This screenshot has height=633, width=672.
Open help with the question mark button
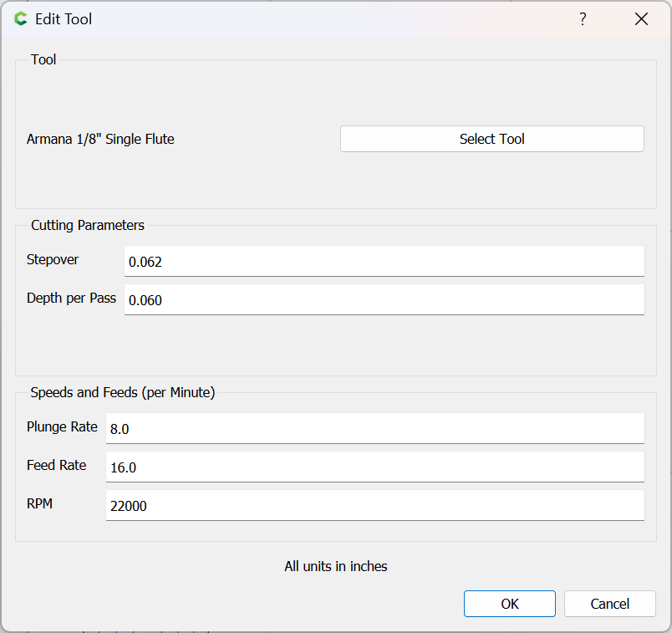point(583,19)
